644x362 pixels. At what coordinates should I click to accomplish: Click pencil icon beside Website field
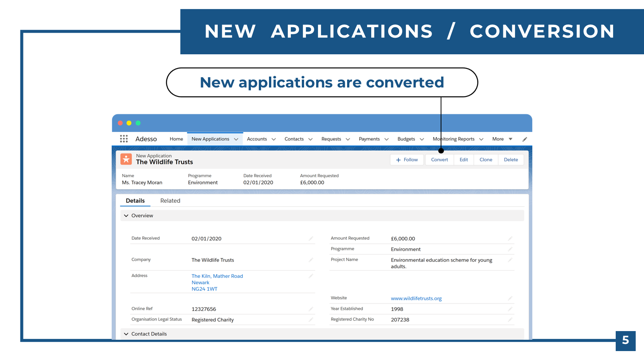510,298
